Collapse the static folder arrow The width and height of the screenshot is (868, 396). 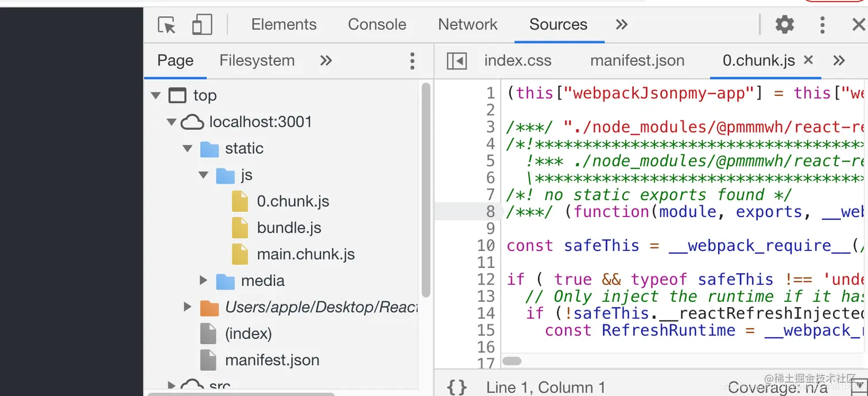[187, 148]
